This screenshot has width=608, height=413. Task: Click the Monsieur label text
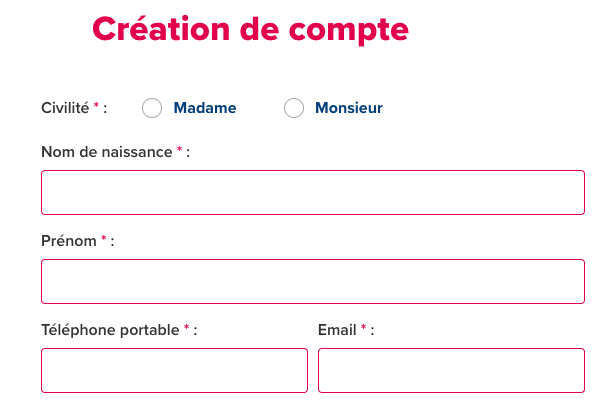(x=349, y=108)
